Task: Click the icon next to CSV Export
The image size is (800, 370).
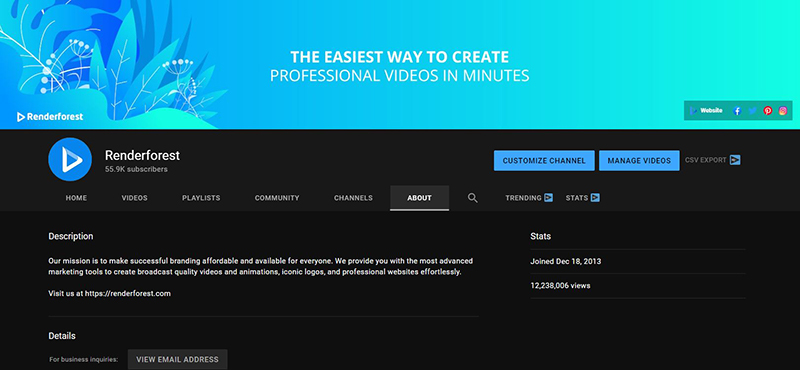Action: coord(735,160)
